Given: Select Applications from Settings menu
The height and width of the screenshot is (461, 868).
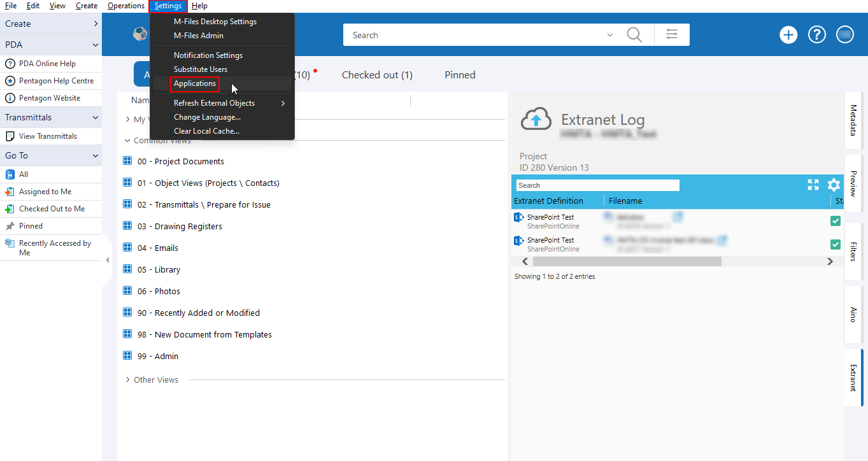Looking at the screenshot, I should [195, 83].
